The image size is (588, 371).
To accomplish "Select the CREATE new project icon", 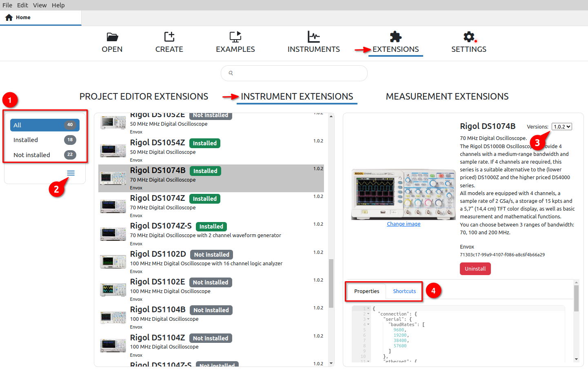I will (169, 37).
